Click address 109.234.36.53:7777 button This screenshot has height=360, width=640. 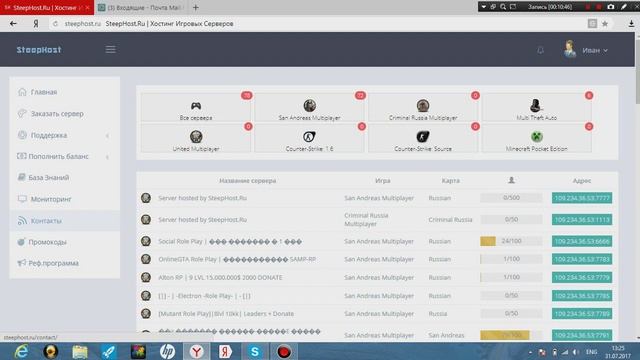582,198
